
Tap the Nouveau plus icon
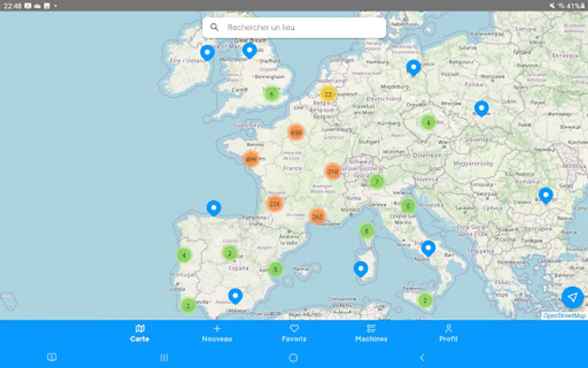[x=217, y=328]
